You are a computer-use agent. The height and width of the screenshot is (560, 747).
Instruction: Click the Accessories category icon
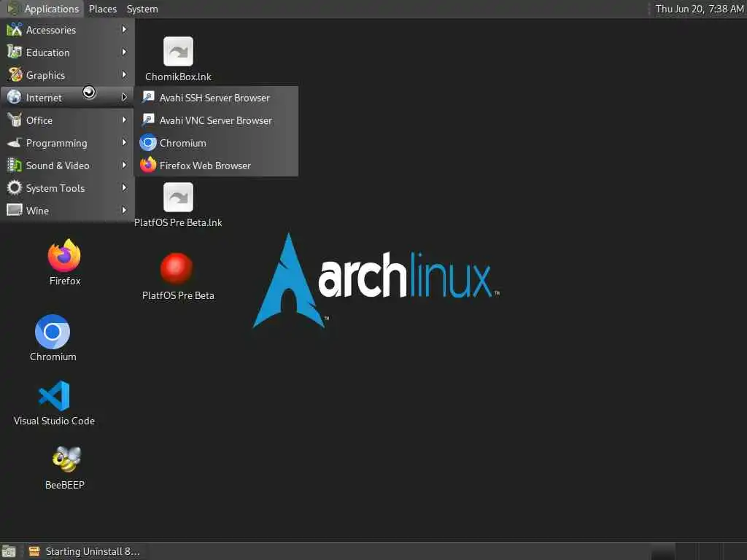pyautogui.click(x=15, y=29)
